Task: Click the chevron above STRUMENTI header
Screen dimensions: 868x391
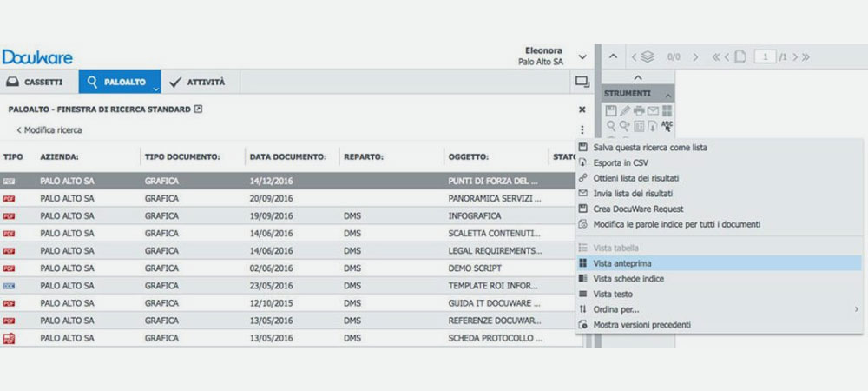Action: tap(638, 78)
